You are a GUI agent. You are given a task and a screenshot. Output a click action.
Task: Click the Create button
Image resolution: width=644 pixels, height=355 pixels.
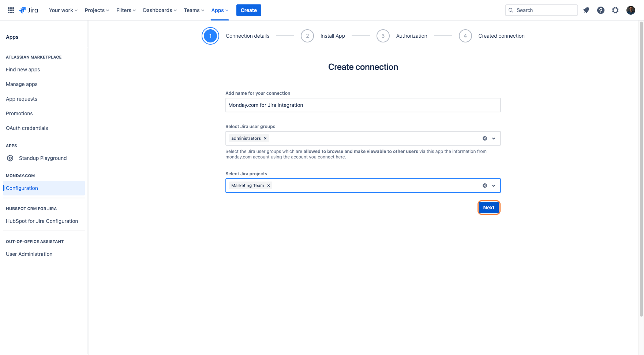click(x=249, y=10)
